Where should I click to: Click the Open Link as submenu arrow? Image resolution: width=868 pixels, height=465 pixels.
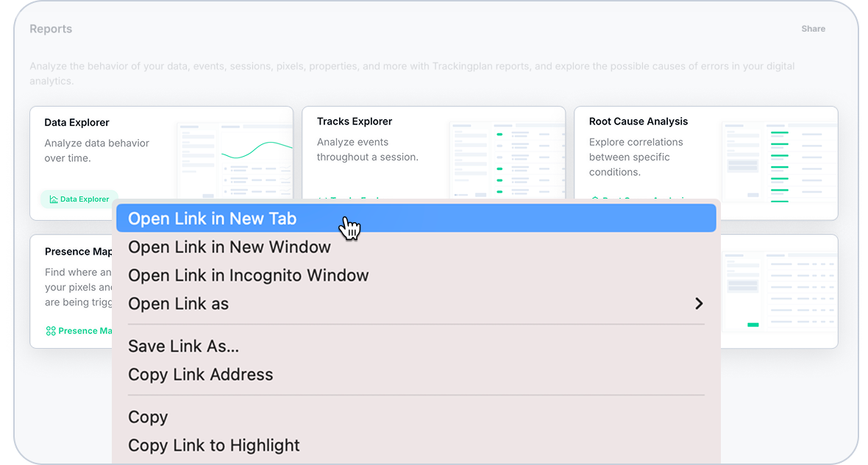tap(699, 303)
